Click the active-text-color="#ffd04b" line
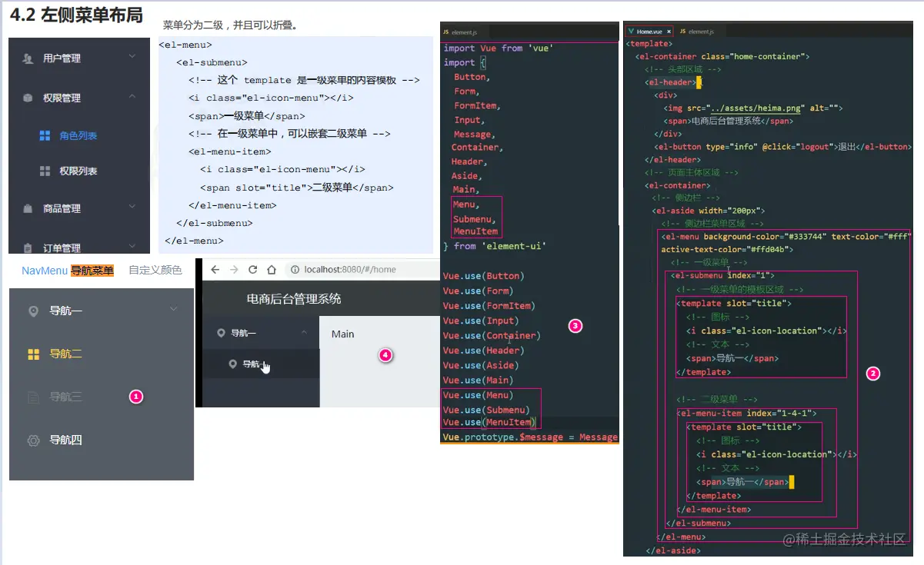 727,249
